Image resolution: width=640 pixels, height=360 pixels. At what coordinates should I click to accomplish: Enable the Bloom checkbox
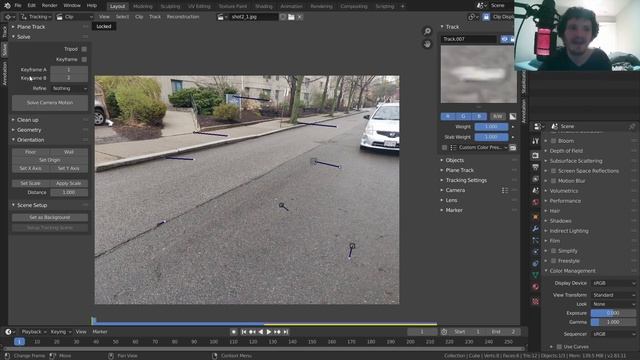point(554,141)
